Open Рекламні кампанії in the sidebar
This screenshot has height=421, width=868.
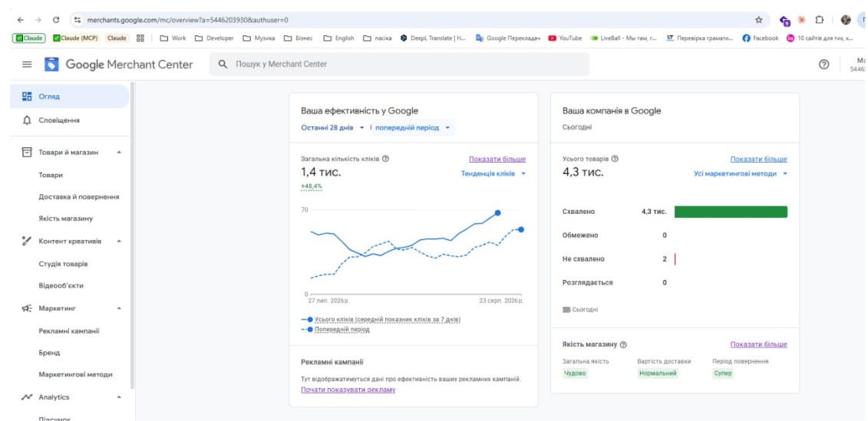pyautogui.click(x=70, y=331)
